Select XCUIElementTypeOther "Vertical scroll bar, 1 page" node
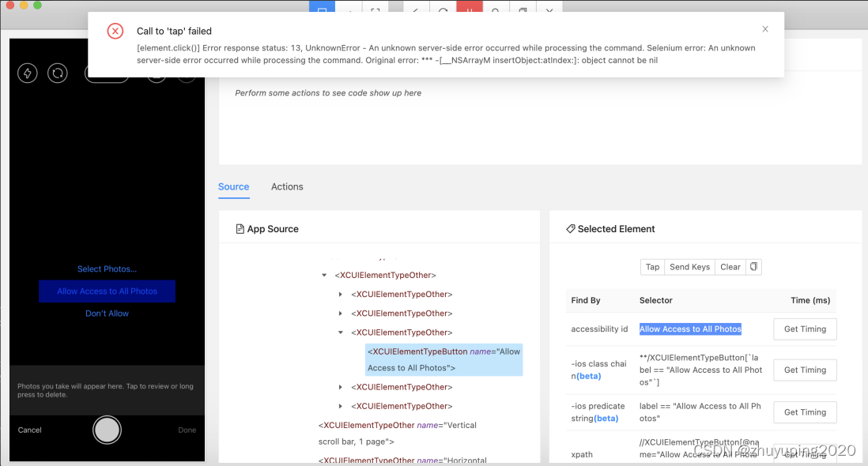The width and height of the screenshot is (868, 466). pos(398,434)
